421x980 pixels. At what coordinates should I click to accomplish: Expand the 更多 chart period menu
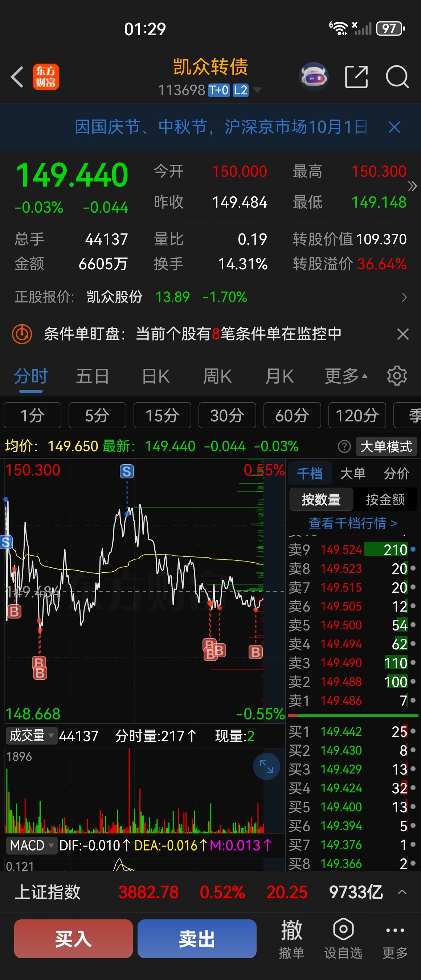(x=346, y=376)
